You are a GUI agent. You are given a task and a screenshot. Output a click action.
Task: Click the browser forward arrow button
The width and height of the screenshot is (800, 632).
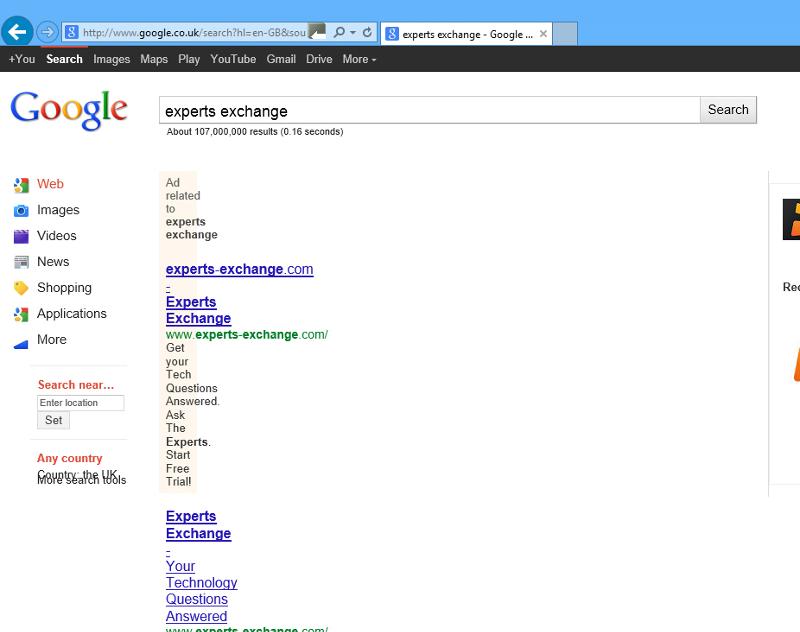tap(47, 32)
